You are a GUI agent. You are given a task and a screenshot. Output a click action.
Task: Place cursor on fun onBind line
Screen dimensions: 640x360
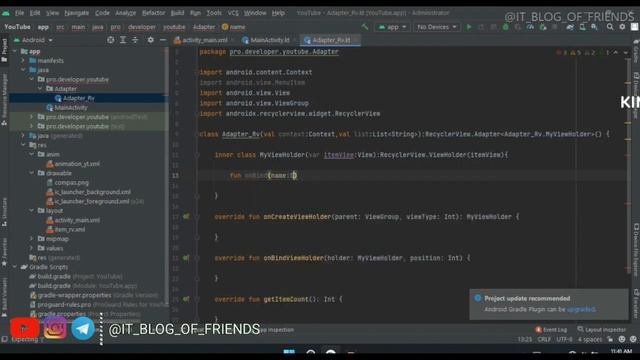263,176
